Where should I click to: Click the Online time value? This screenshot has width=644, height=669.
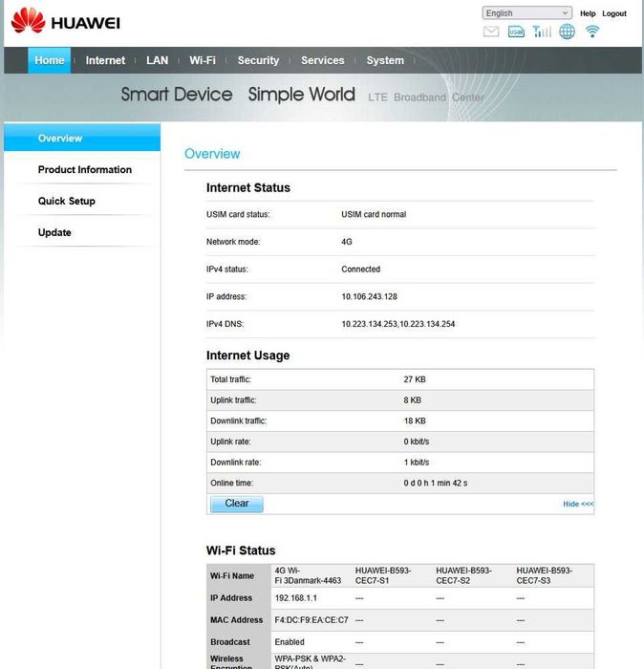click(x=436, y=483)
